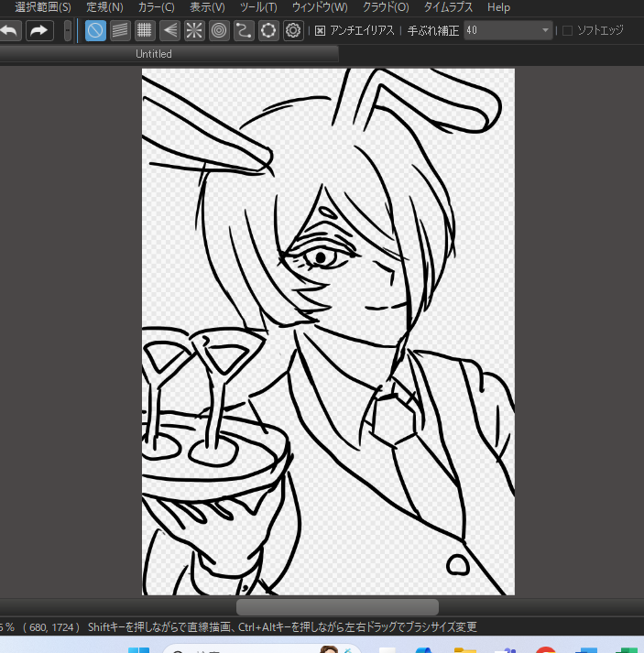
Task: Select the concentric circle snap guide
Action: coord(219,30)
